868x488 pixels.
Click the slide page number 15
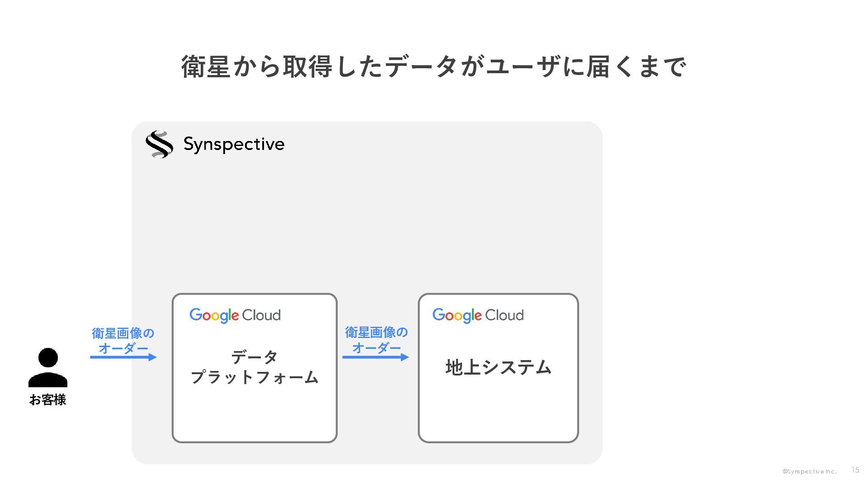click(855, 470)
